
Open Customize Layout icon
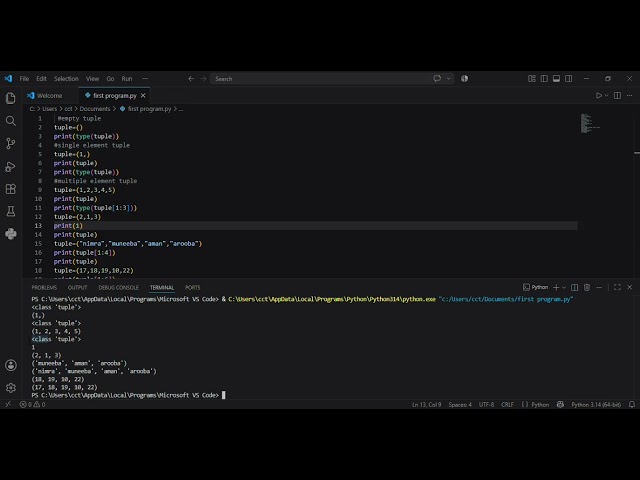coord(531,78)
